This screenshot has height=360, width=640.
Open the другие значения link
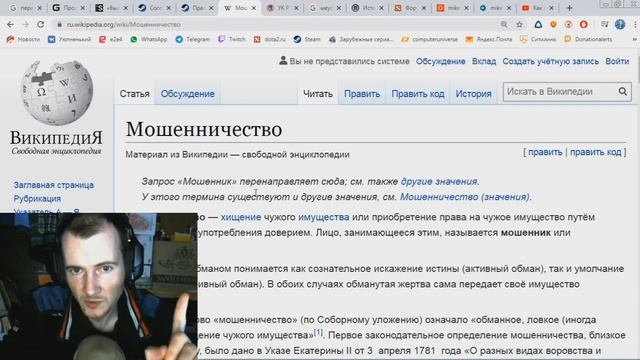(439, 181)
